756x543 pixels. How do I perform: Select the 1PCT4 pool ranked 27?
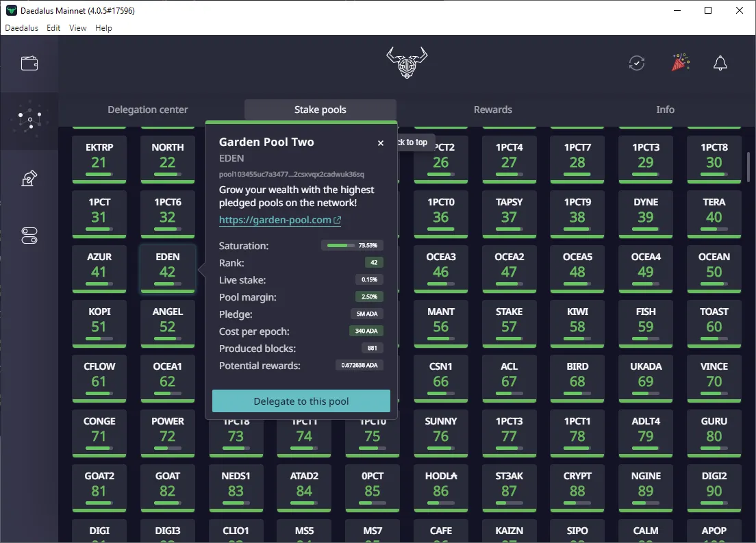509,159
